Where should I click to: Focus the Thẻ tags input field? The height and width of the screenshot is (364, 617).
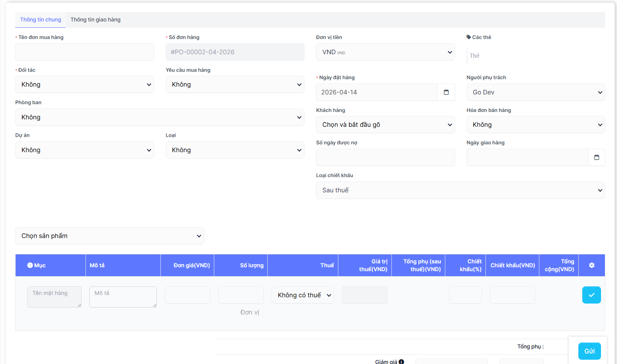click(535, 56)
